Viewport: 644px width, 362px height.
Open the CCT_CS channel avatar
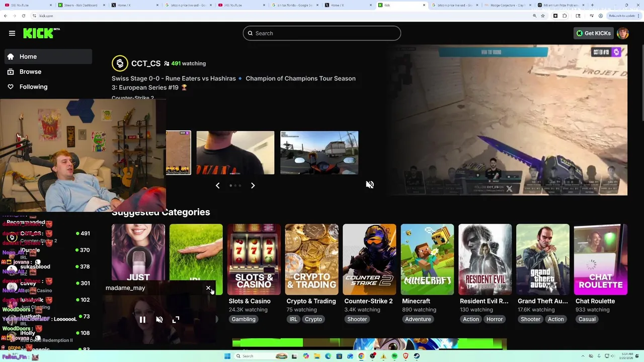[120, 63]
